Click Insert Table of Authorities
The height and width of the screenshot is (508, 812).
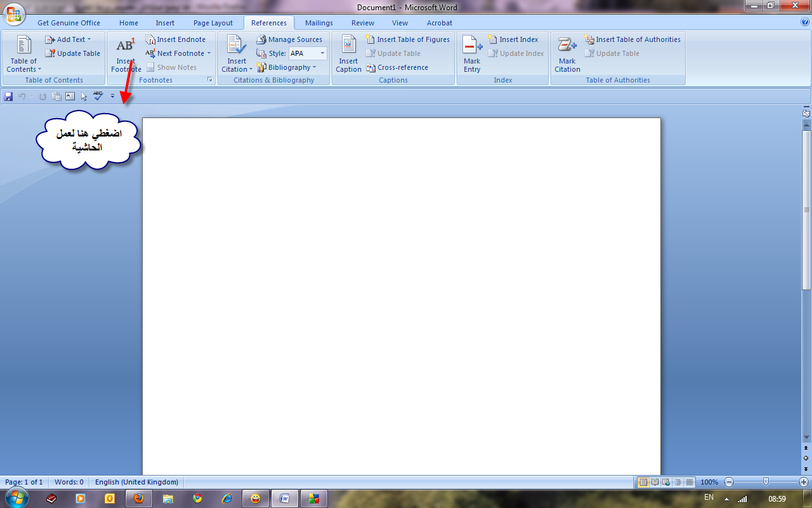click(632, 39)
